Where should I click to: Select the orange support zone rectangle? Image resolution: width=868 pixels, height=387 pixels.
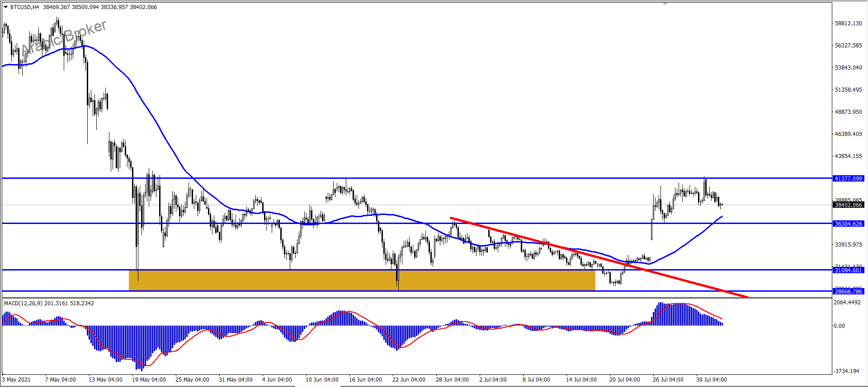tap(362, 280)
